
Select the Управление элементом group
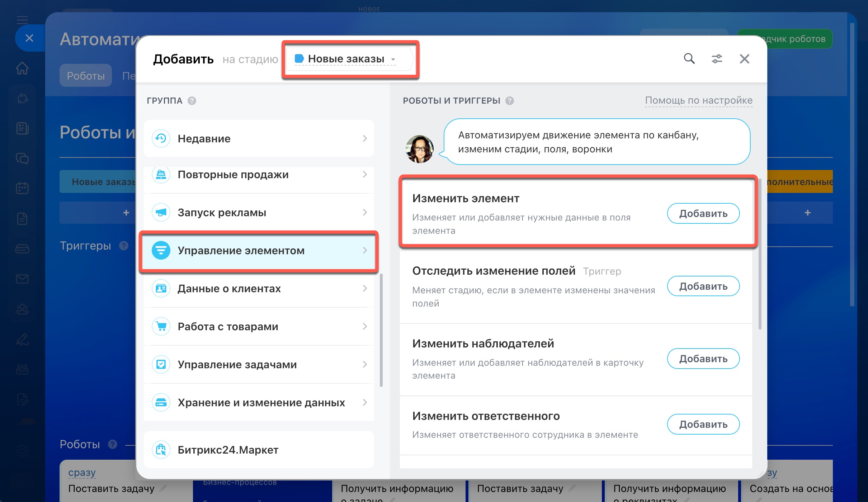(x=259, y=251)
